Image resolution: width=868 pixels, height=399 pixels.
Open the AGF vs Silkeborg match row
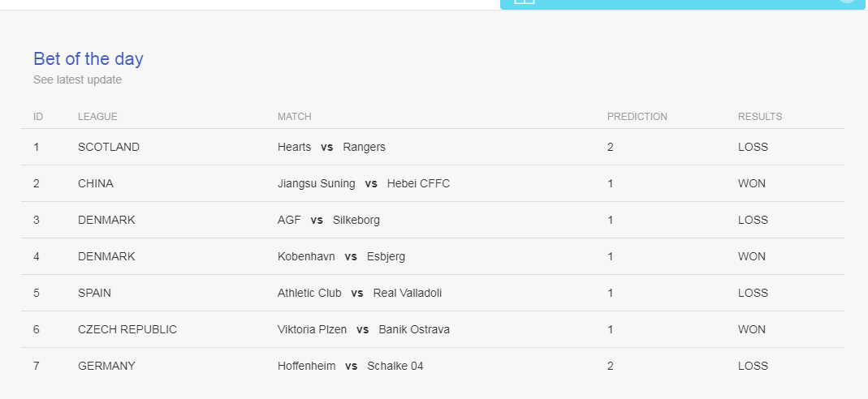[x=433, y=220]
